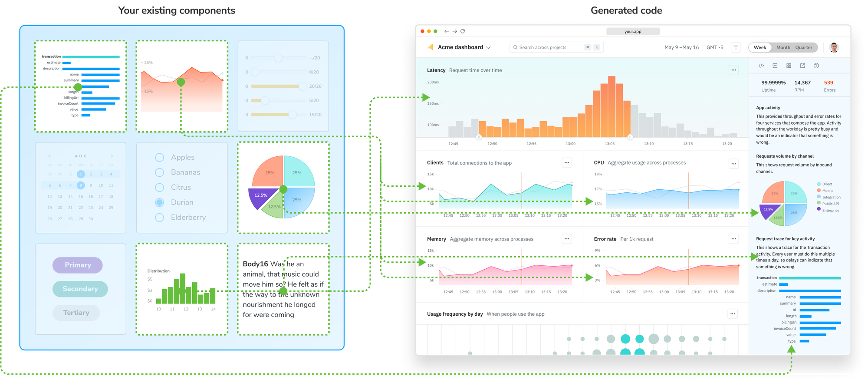Select day 8 in the AUG calendar
The image size is (868, 383).
point(81,185)
